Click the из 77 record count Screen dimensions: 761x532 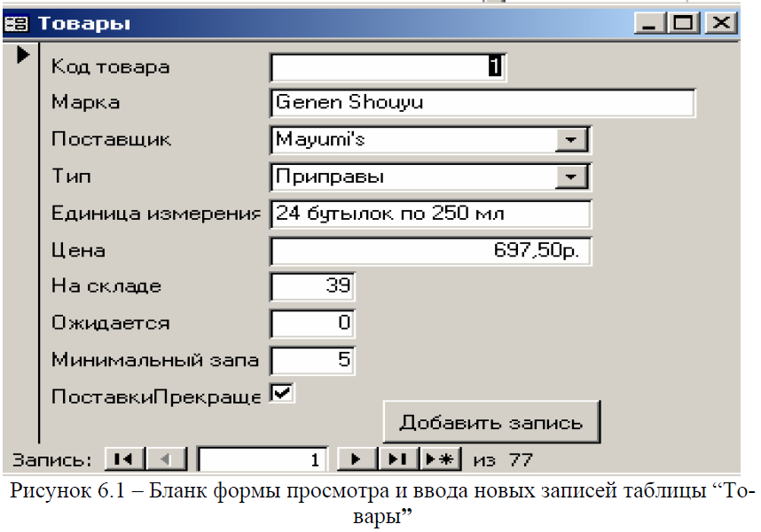503,459
